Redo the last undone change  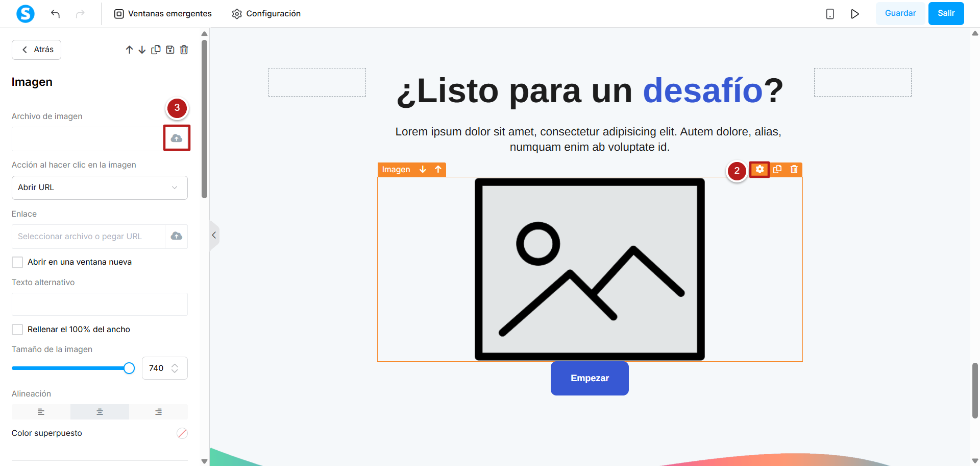(80, 14)
